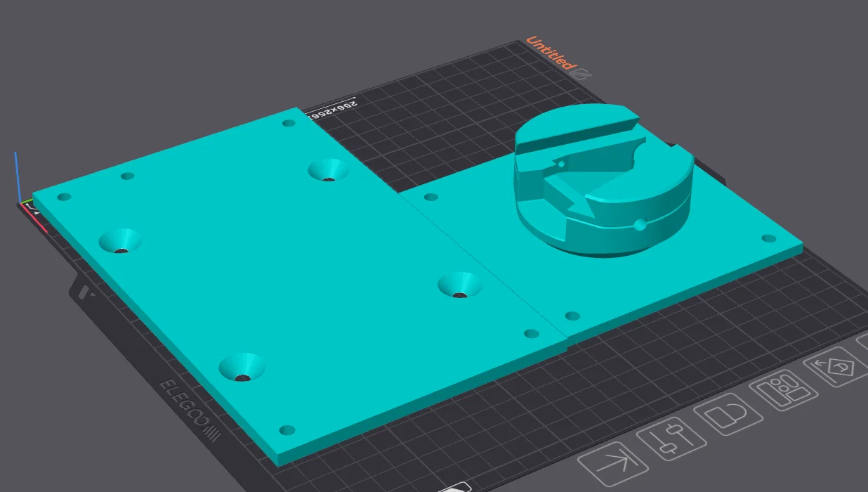Click the move-plate-to-front arrow icon

[613, 465]
